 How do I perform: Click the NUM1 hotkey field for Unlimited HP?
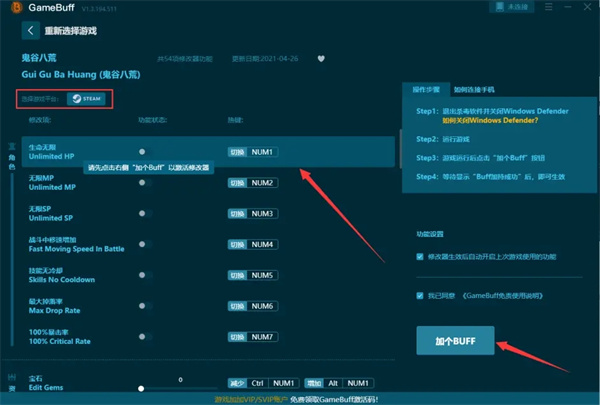262,152
